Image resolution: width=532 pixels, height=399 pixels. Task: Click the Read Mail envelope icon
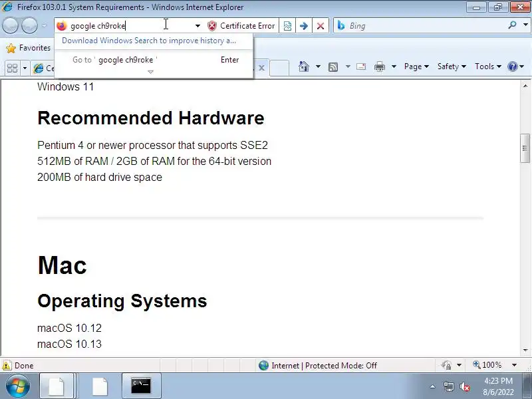[x=361, y=66]
